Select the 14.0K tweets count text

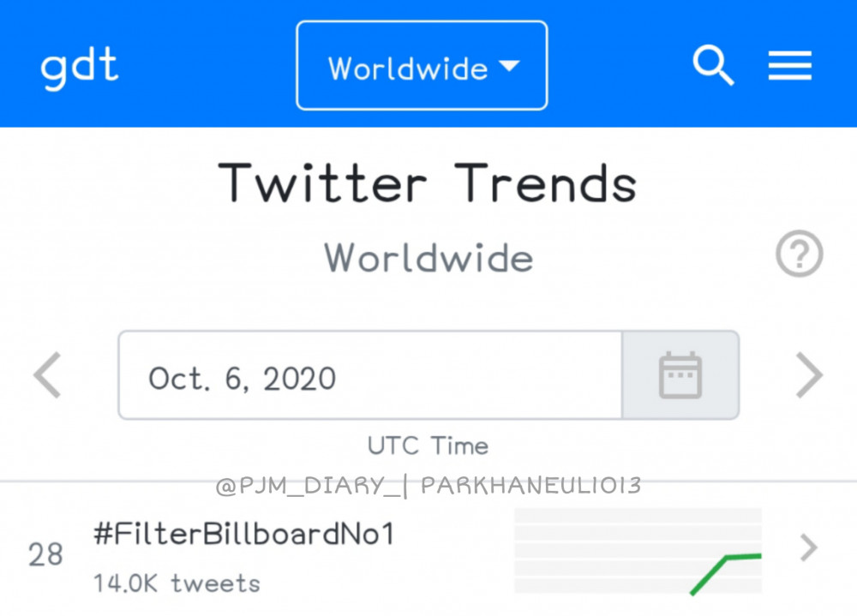177,583
